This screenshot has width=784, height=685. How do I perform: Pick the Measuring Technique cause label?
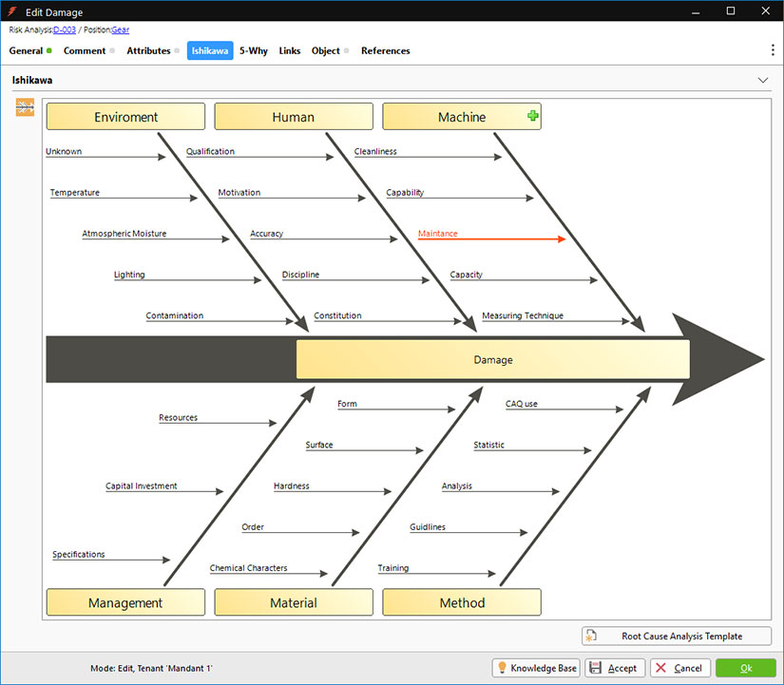pyautogui.click(x=522, y=315)
